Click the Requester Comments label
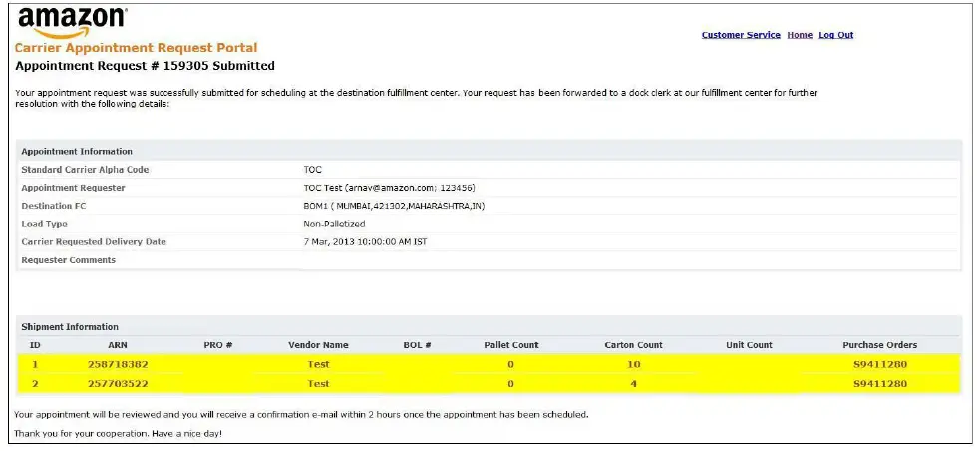This screenshot has height=451, width=980. coord(68,260)
